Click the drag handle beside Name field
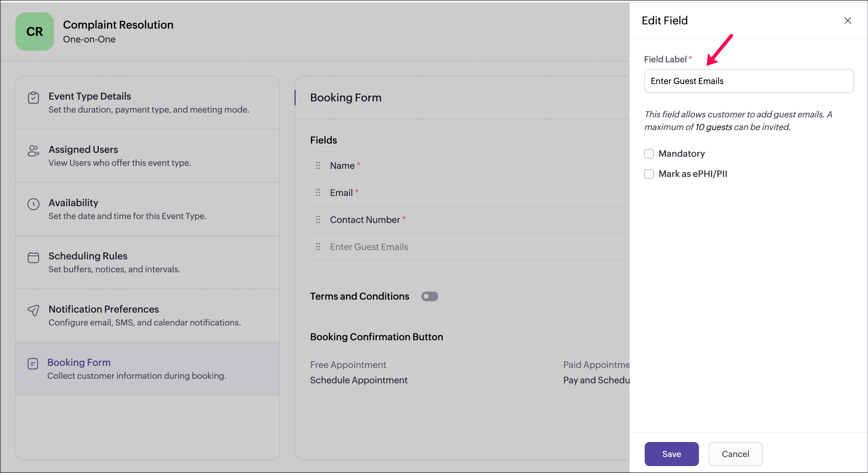 pos(318,165)
